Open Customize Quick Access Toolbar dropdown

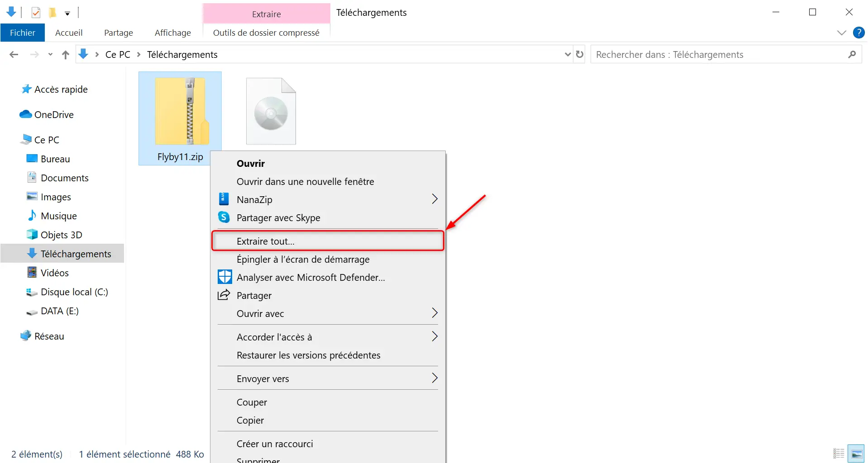click(x=67, y=14)
